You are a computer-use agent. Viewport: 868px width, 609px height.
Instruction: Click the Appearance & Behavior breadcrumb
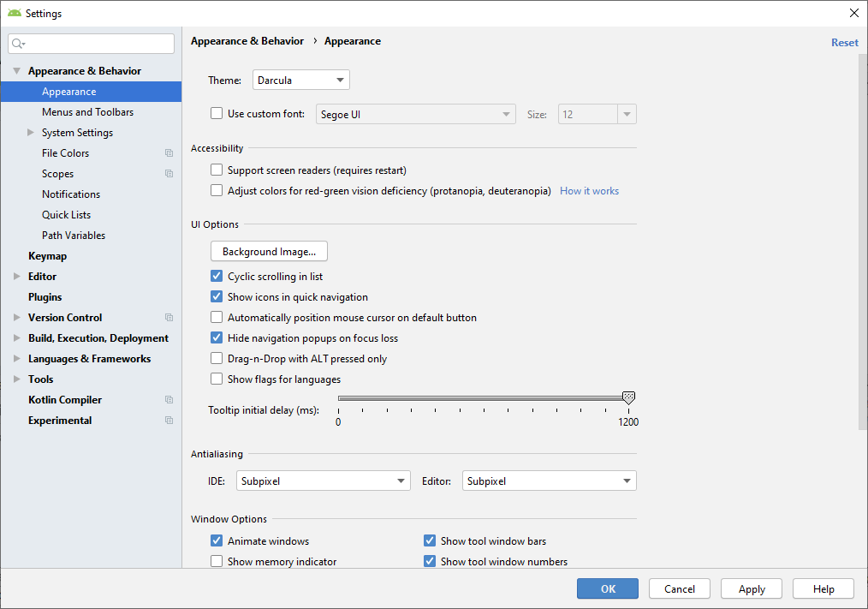click(x=247, y=41)
